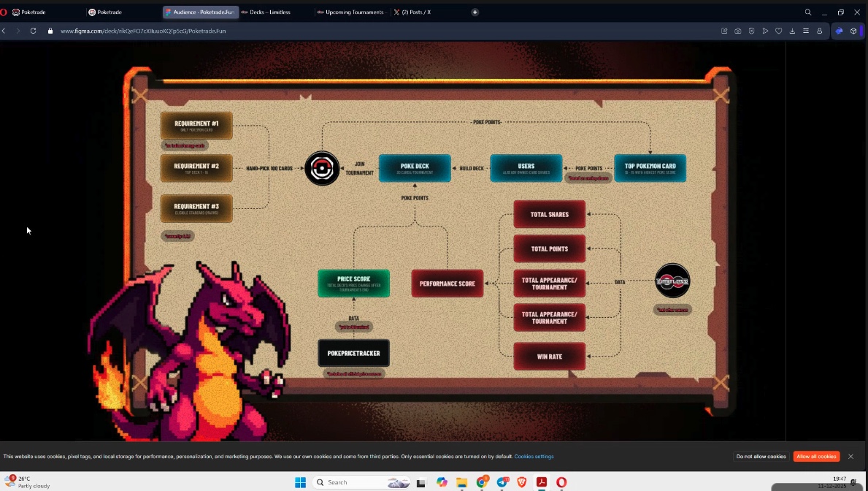Click the Requirement #2 box
Screen dimensions: 868x491
tap(196, 168)
